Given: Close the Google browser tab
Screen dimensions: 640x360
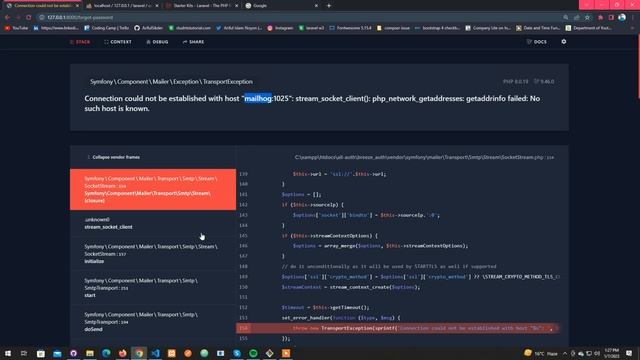Looking at the screenshot, I should 316,6.
